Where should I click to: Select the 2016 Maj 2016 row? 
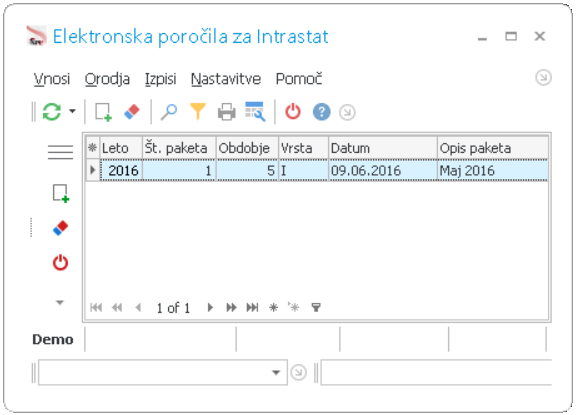click(324, 170)
